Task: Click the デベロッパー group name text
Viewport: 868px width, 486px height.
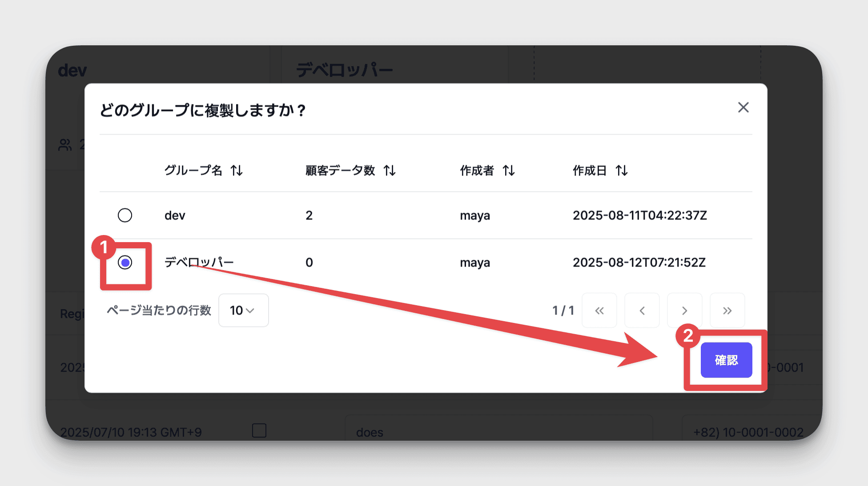Action: [x=199, y=263]
